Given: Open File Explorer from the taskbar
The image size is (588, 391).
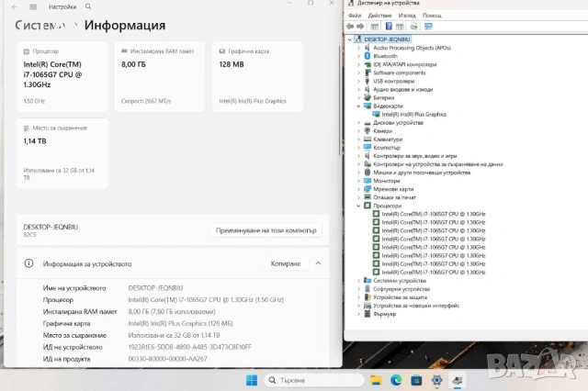Looking at the screenshot, I should (376, 380).
